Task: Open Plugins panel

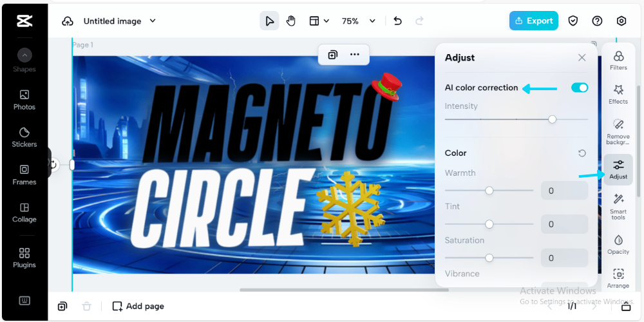Action: click(24, 258)
